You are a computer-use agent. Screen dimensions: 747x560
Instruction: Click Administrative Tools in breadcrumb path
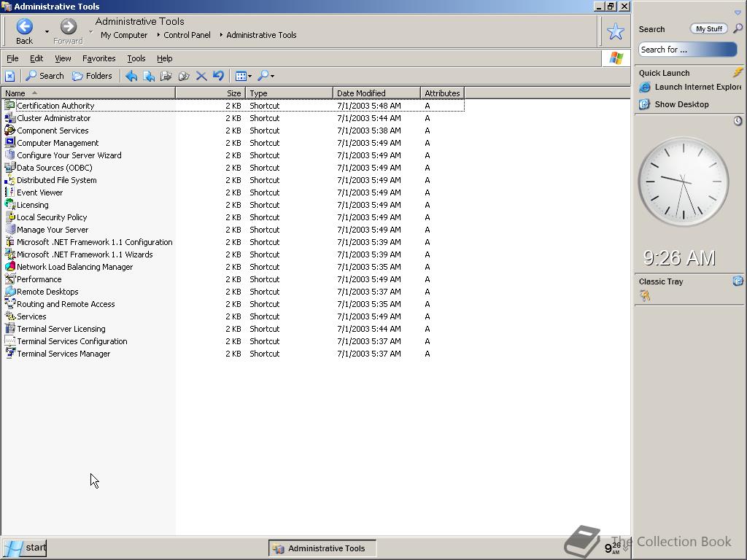click(x=261, y=35)
